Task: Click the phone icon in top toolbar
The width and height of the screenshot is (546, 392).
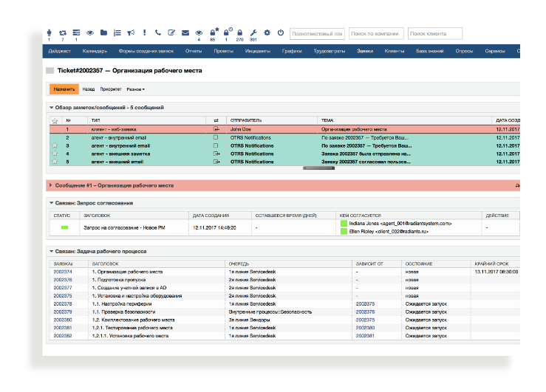Action: [157, 33]
